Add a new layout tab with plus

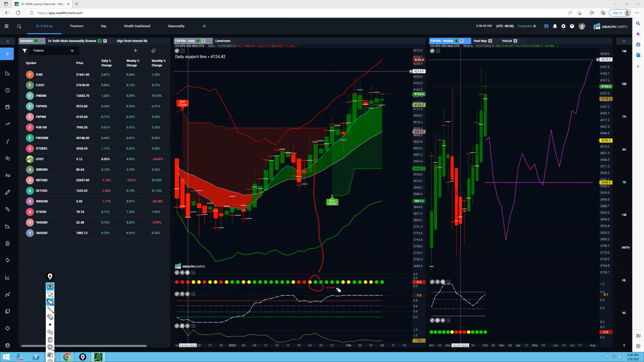(x=204, y=26)
